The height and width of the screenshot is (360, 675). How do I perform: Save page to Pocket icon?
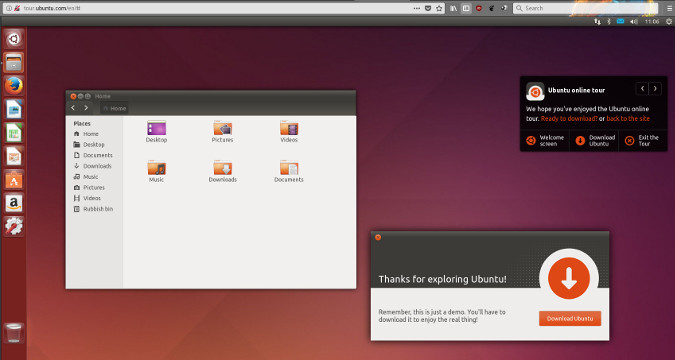tap(428, 8)
